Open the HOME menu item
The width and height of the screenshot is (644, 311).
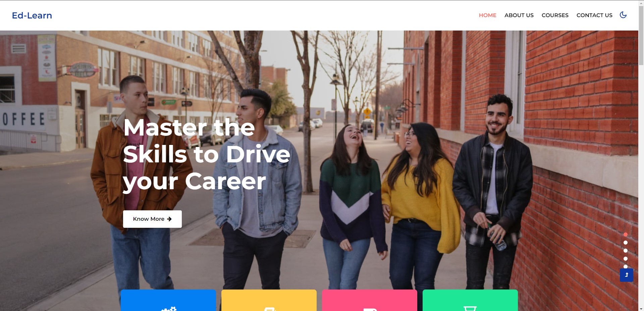click(487, 15)
